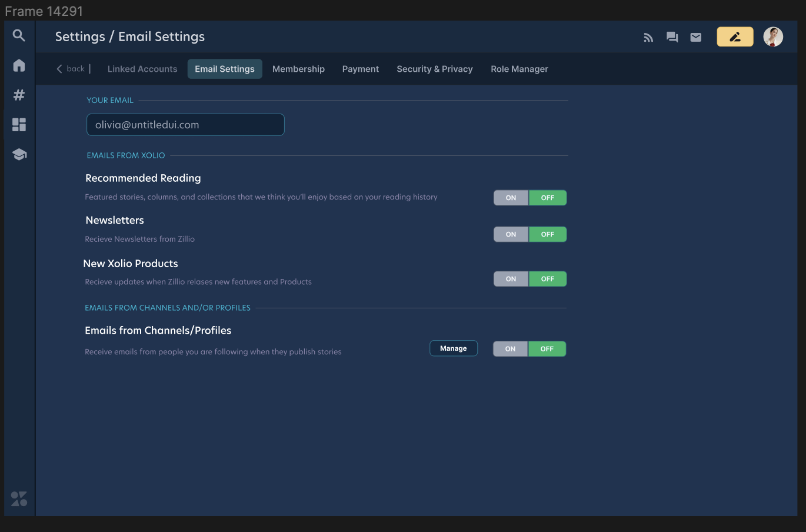Open the hashtag topics icon
Image resolution: width=806 pixels, height=532 pixels.
coord(19,95)
